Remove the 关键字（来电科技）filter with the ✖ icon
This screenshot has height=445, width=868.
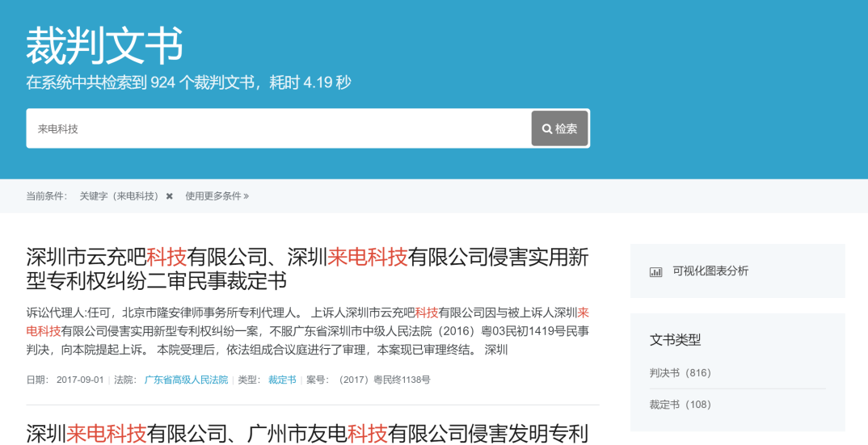[170, 196]
